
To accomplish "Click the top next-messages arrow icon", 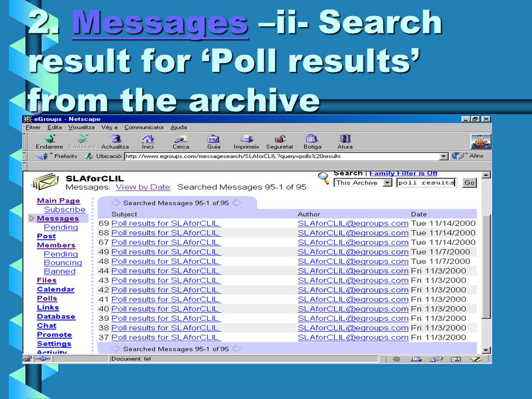I will pyautogui.click(x=237, y=203).
